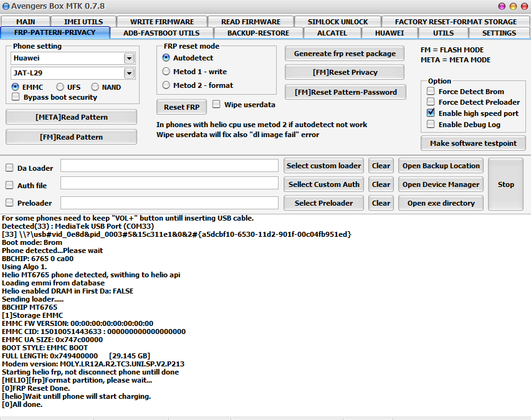
Task: Tick the Auth file checkbox
Action: 9,185
